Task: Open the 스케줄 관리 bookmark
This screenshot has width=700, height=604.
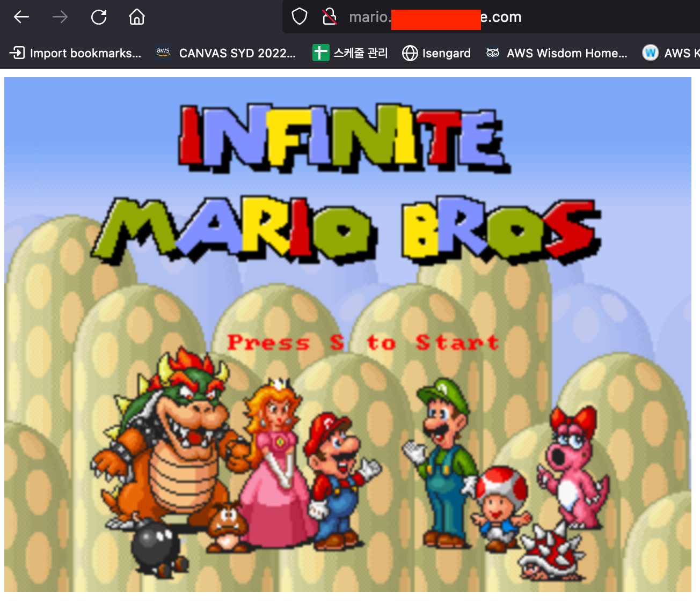Action: coord(350,53)
